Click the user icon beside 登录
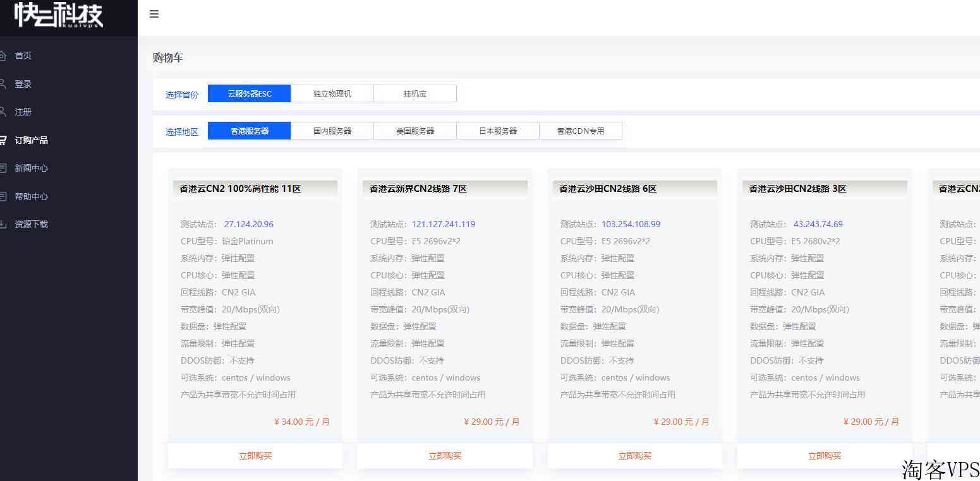The width and height of the screenshot is (980, 481). (3, 83)
